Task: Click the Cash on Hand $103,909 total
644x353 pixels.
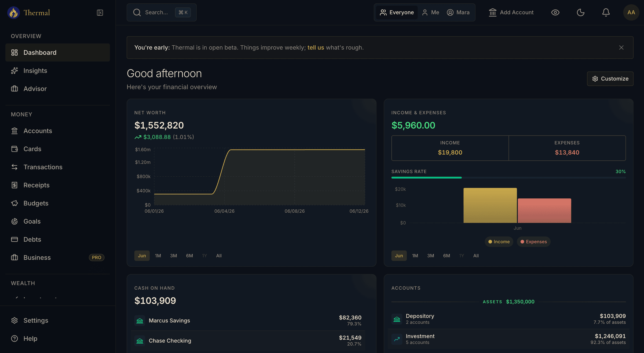Action: 155,301
